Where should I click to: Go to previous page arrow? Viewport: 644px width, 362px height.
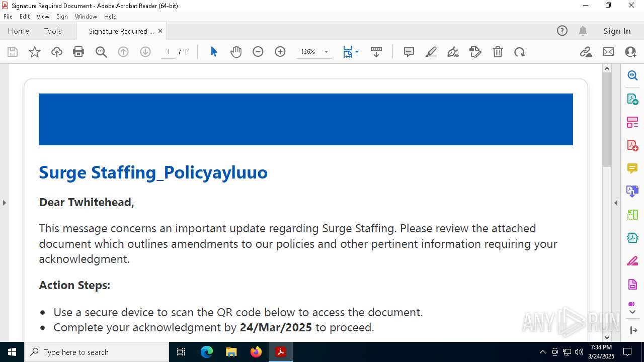(x=123, y=52)
